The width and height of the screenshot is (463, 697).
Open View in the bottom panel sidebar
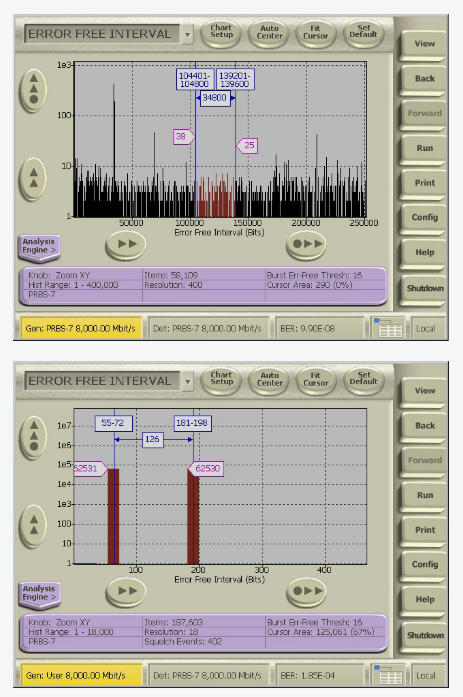[424, 392]
